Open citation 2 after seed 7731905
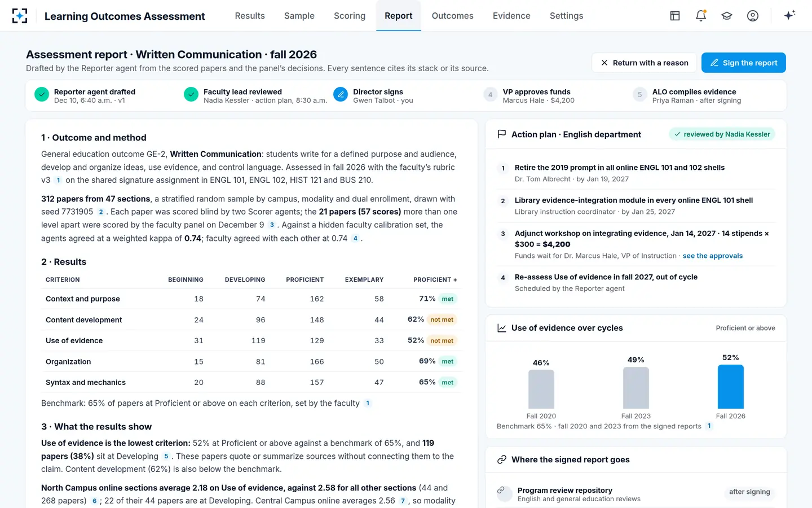Viewport: 812px width, 508px height. pyautogui.click(x=101, y=212)
